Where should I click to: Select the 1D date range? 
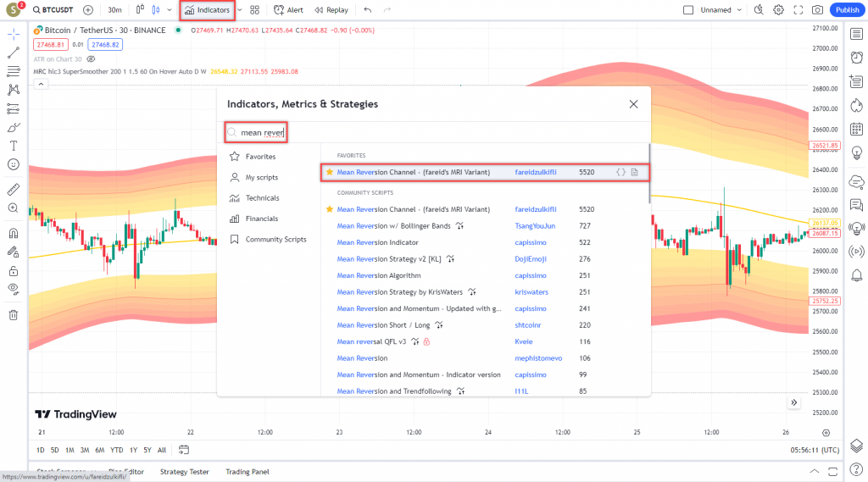(41, 450)
